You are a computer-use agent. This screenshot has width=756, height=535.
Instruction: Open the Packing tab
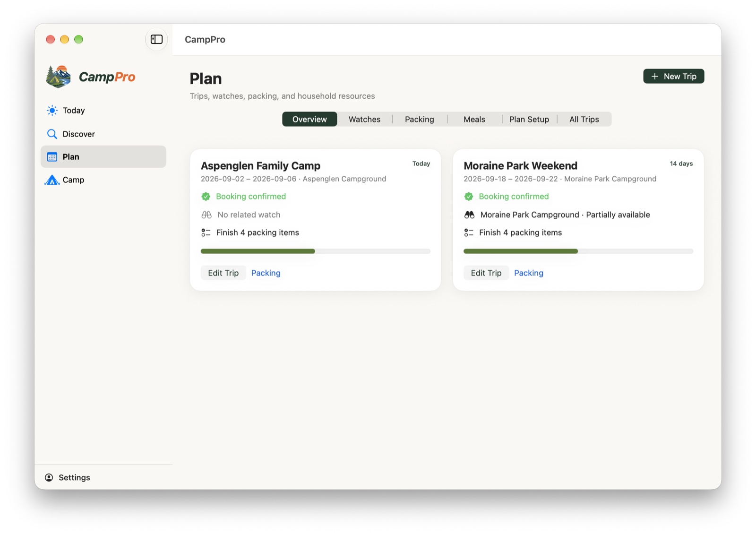pyautogui.click(x=419, y=119)
